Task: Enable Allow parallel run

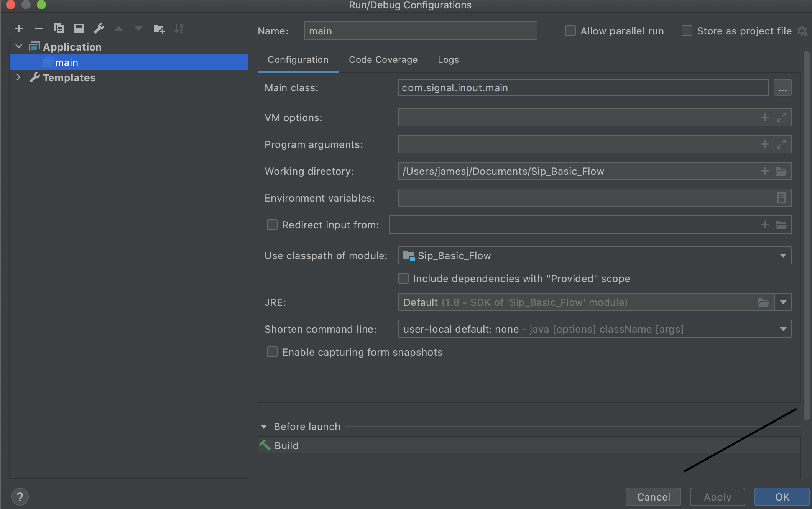Action: [x=570, y=31]
